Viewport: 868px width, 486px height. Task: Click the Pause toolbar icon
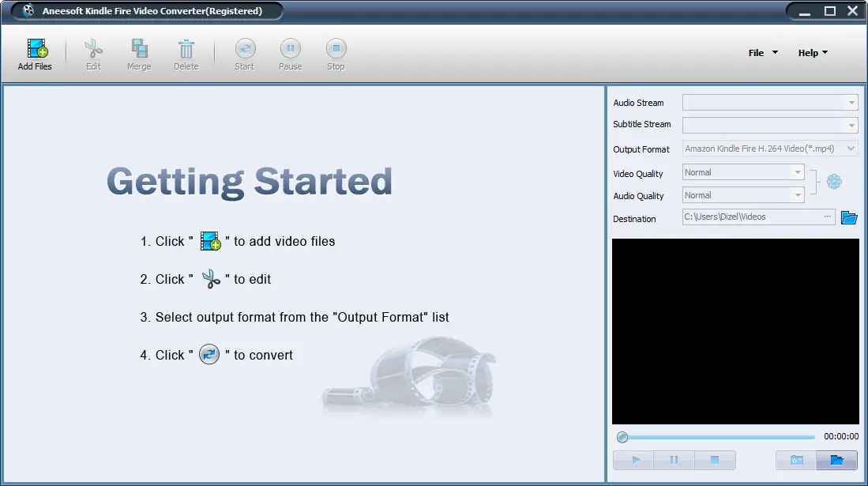click(290, 48)
